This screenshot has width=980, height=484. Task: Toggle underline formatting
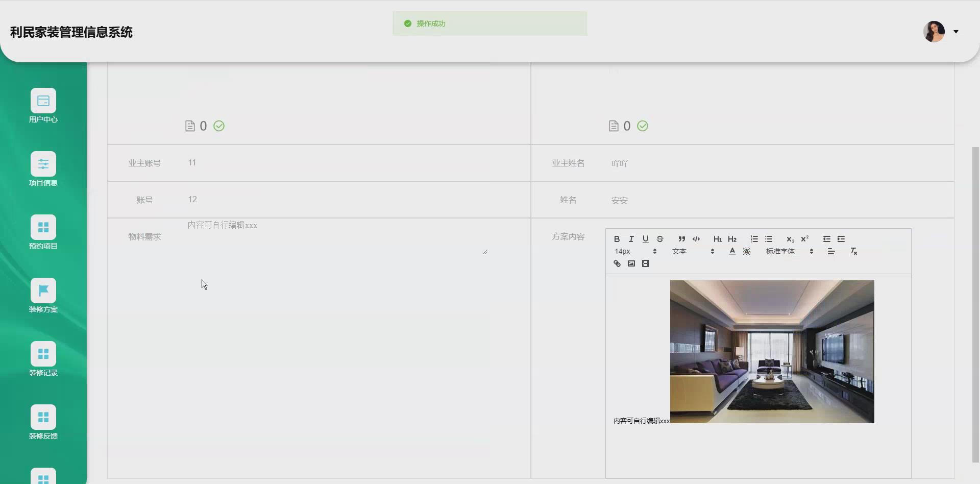[645, 239]
